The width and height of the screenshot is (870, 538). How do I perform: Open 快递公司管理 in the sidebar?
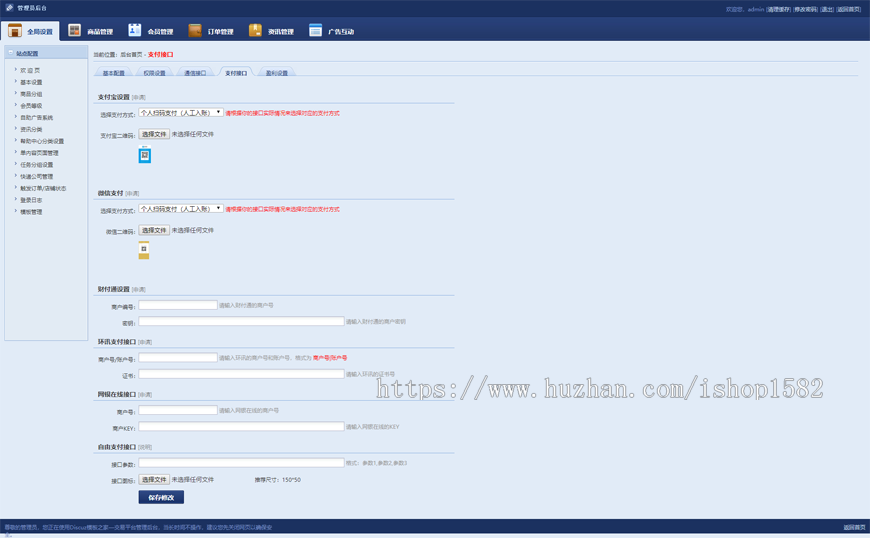tap(37, 176)
